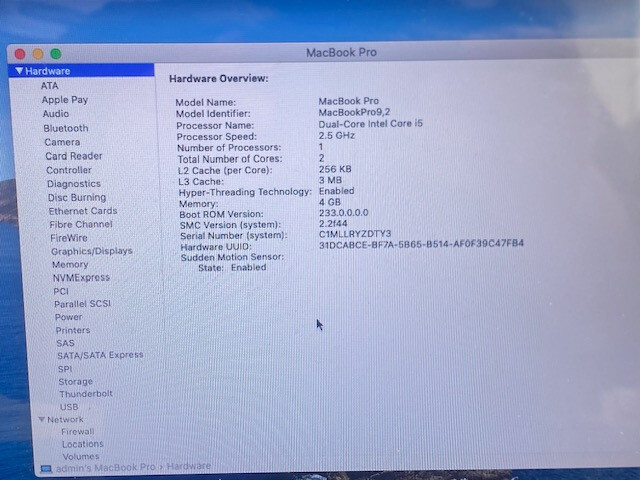Viewport: 640px width, 480px height.
Task: Collapse the Network disclosure triangle
Action: 42,419
